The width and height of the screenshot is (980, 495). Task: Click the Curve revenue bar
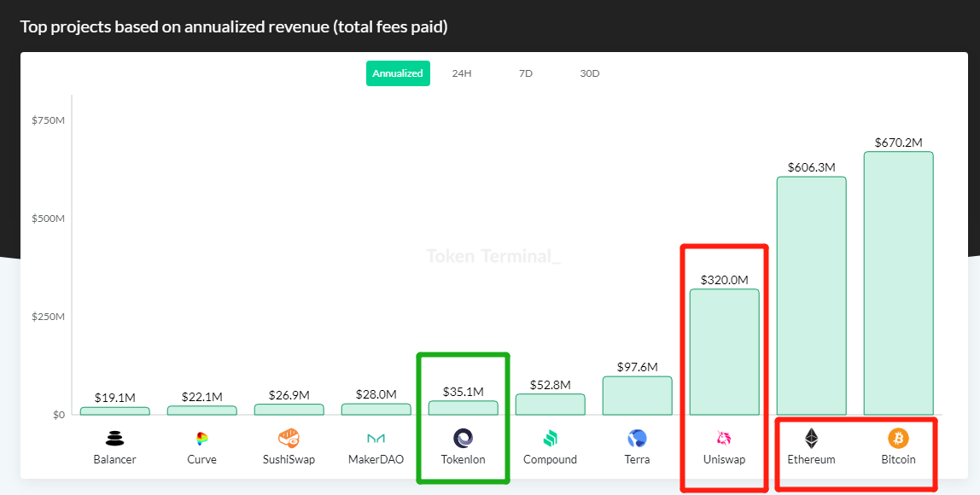201,411
